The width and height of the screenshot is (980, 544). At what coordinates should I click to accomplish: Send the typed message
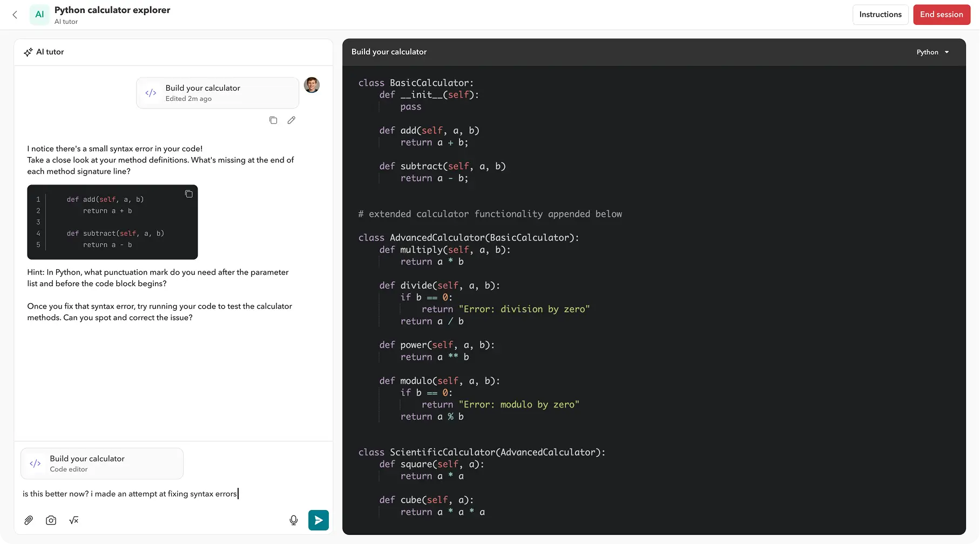point(319,520)
